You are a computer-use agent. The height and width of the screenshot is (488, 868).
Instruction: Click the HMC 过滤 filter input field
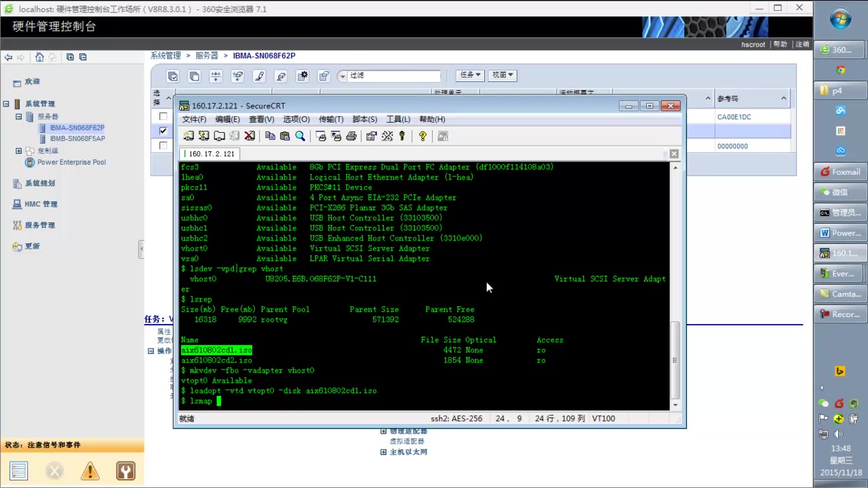coord(394,76)
